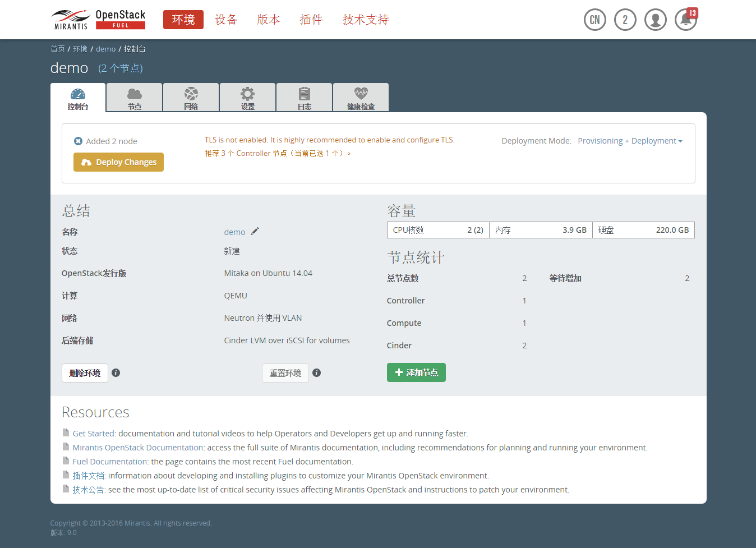Click the 版本: 9.0 footer text

[x=63, y=533]
